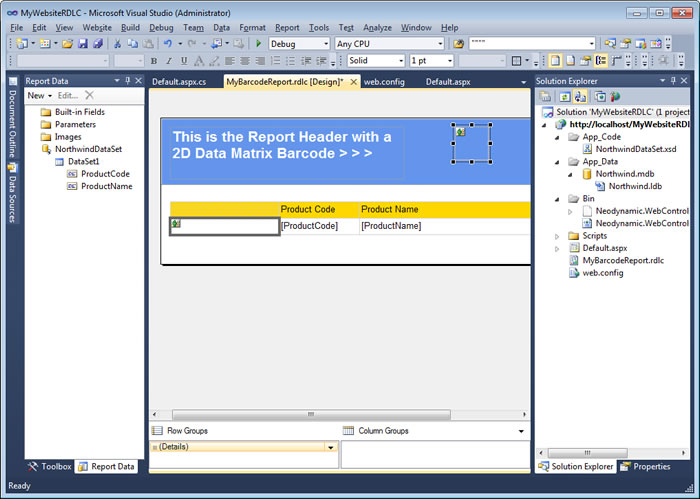Click Refresh icon in Solution Explorer
Image resolution: width=700 pixels, height=499 pixels.
565,96
